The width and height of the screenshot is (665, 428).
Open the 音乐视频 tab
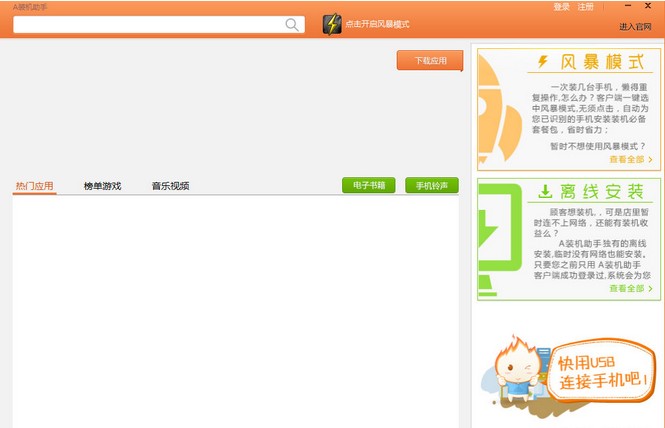coord(170,186)
